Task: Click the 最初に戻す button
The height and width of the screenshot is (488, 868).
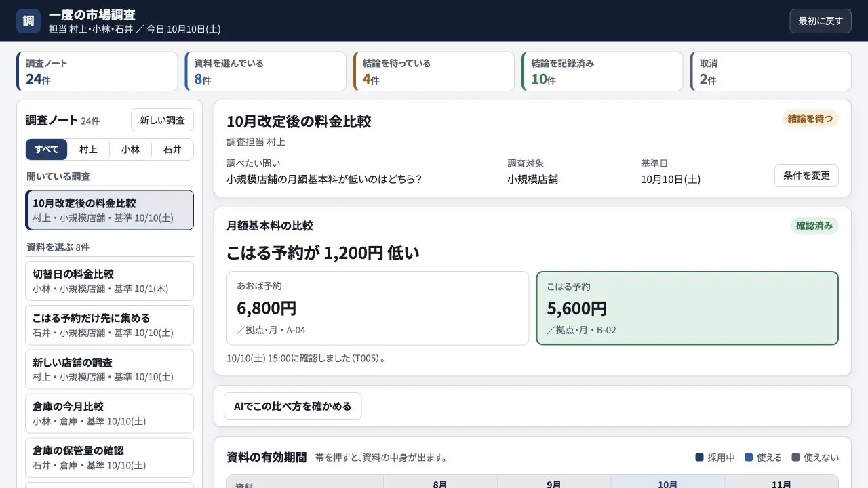Action: [x=820, y=21]
